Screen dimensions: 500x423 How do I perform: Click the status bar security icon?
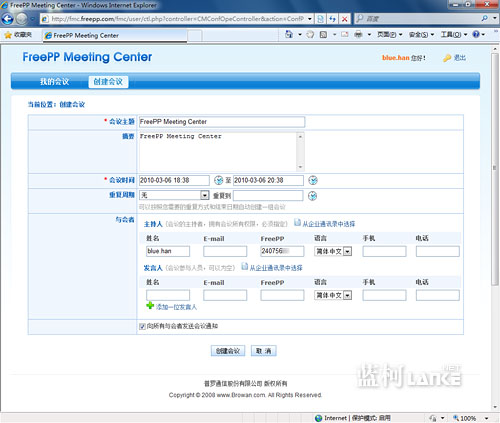(x=433, y=418)
